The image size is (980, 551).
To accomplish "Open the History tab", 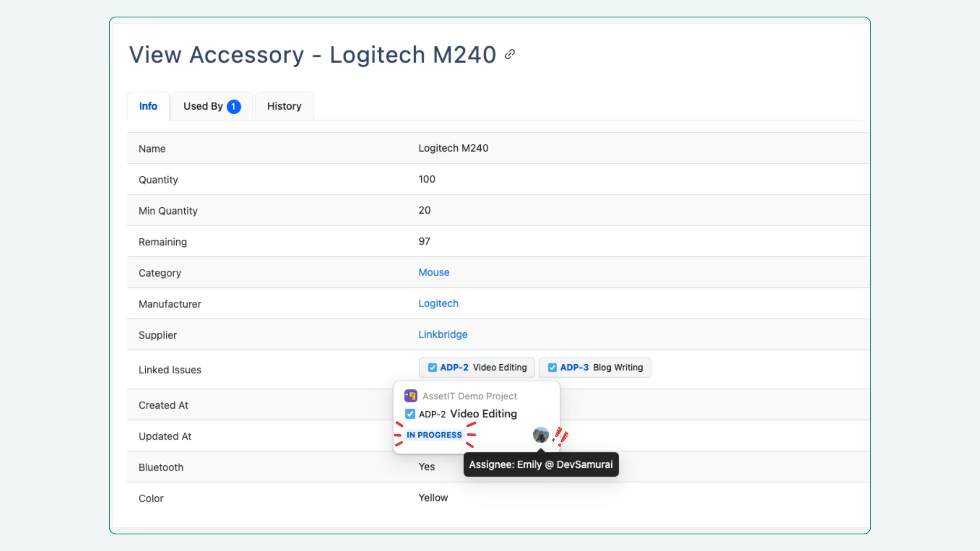I will pyautogui.click(x=283, y=105).
